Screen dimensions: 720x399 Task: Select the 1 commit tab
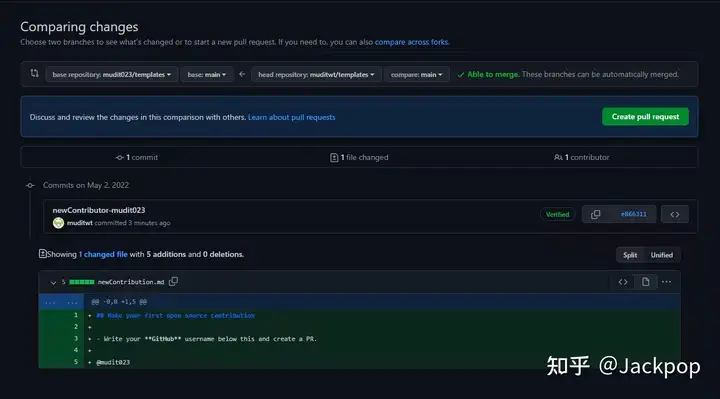tap(136, 157)
